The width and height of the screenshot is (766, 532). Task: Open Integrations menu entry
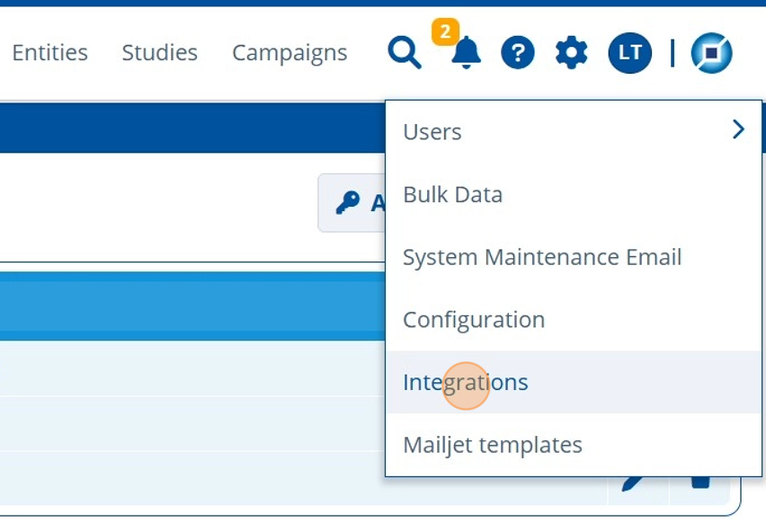pos(466,383)
